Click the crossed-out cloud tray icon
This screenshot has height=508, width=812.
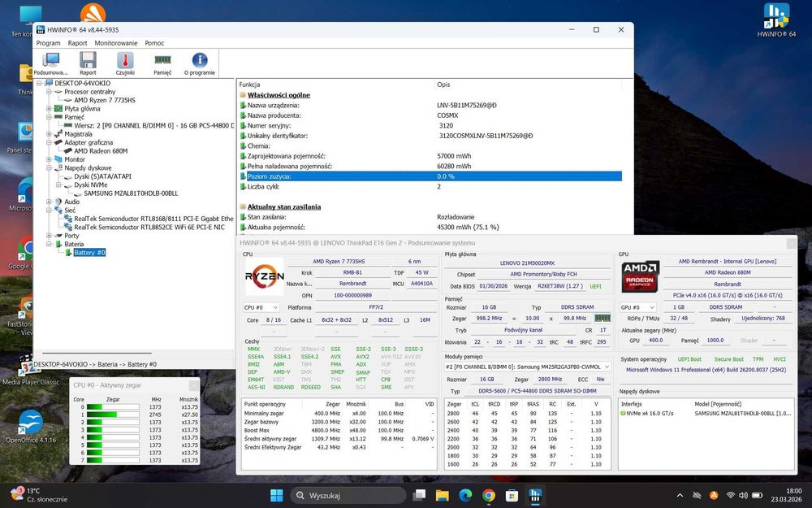(697, 496)
